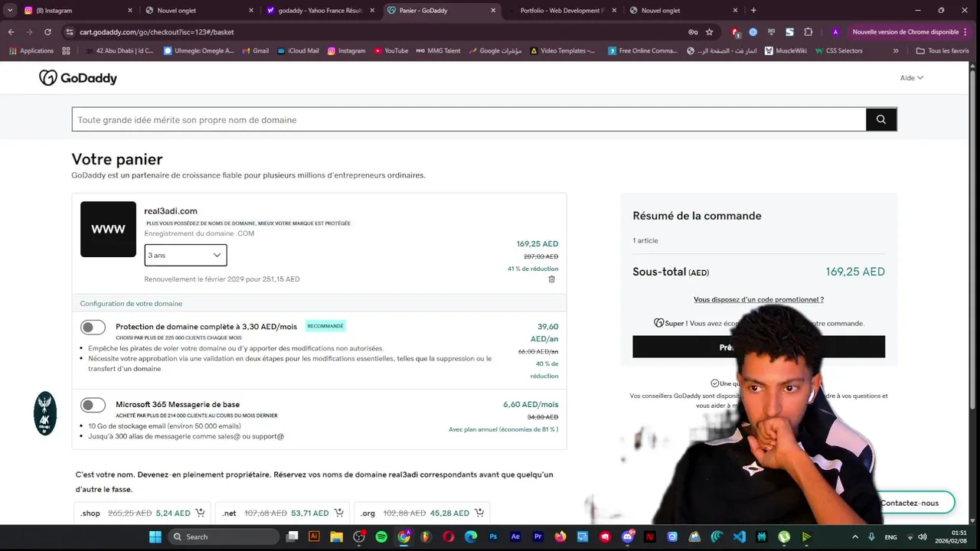Click Nouvelle version de Chrome disponible button
Viewport: 980px width, 551px height.
pos(905,32)
